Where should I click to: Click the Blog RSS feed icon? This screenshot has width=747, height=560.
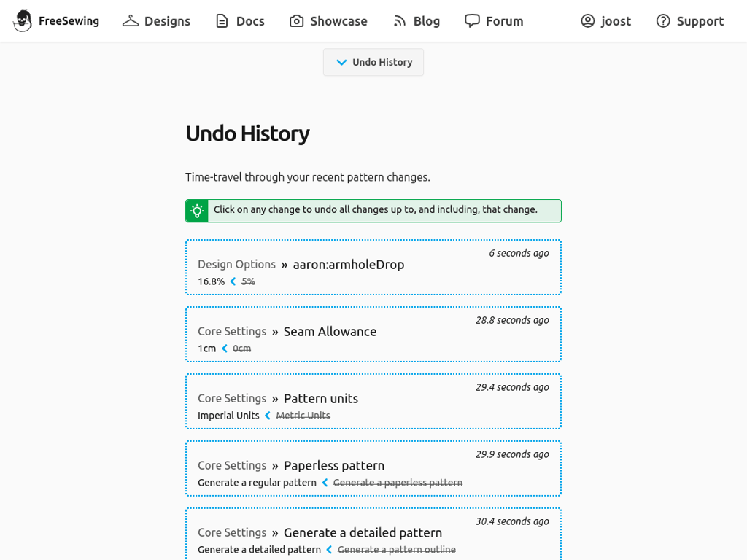coord(400,21)
